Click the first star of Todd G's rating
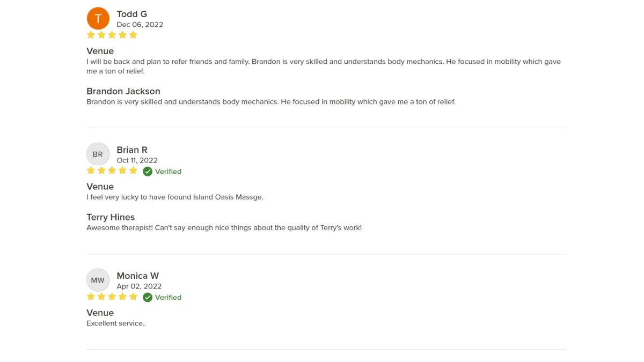This screenshot has width=644, height=362. pos(91,35)
